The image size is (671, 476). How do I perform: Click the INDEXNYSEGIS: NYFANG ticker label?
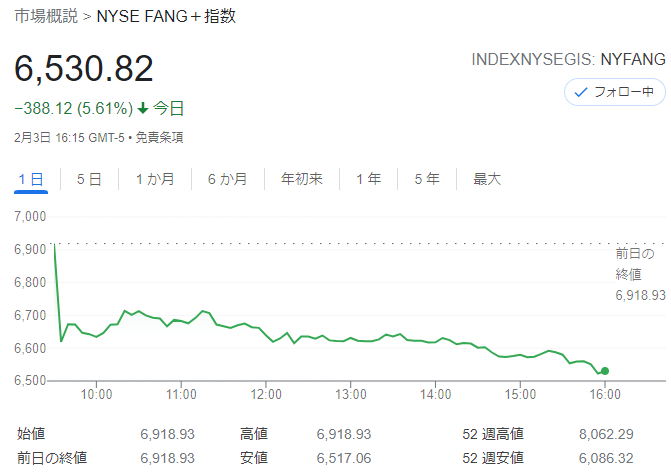tap(568, 60)
